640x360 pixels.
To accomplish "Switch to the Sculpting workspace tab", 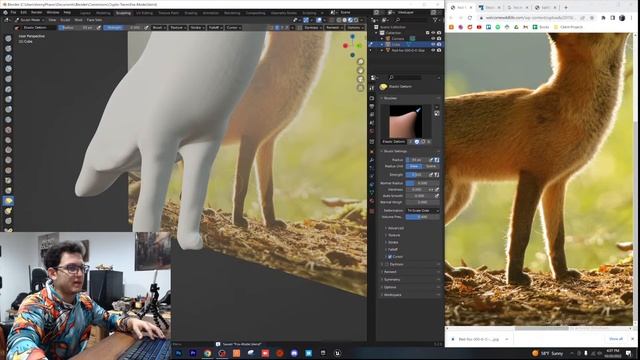I will 123,13.
